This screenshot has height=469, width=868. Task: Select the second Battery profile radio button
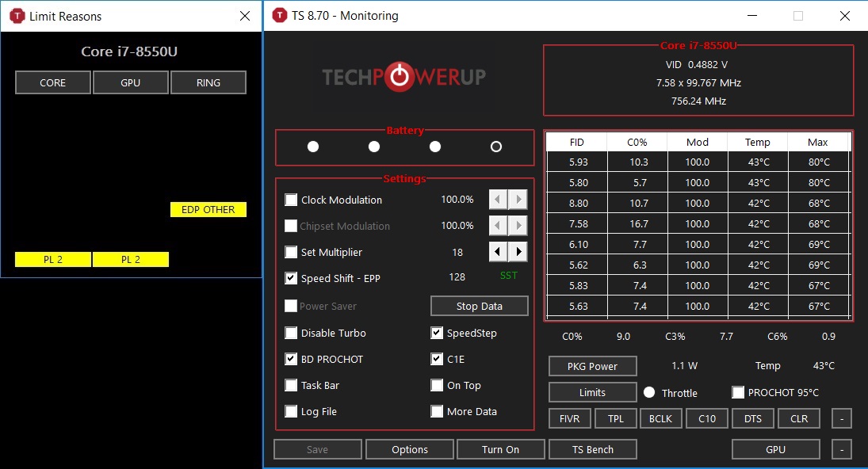(x=374, y=147)
